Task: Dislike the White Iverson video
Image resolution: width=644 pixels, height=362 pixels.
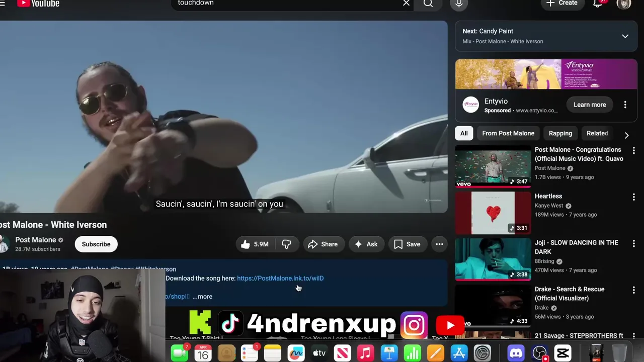Action: click(x=287, y=244)
